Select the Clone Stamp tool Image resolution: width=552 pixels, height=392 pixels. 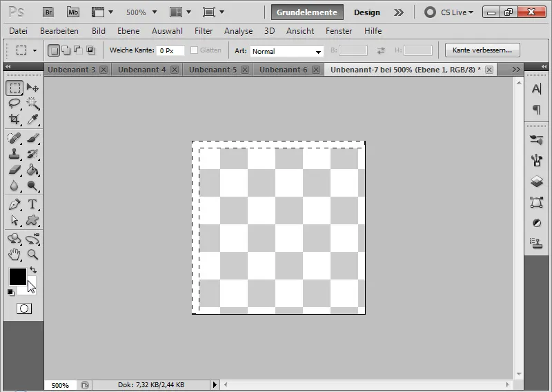pyautogui.click(x=14, y=154)
